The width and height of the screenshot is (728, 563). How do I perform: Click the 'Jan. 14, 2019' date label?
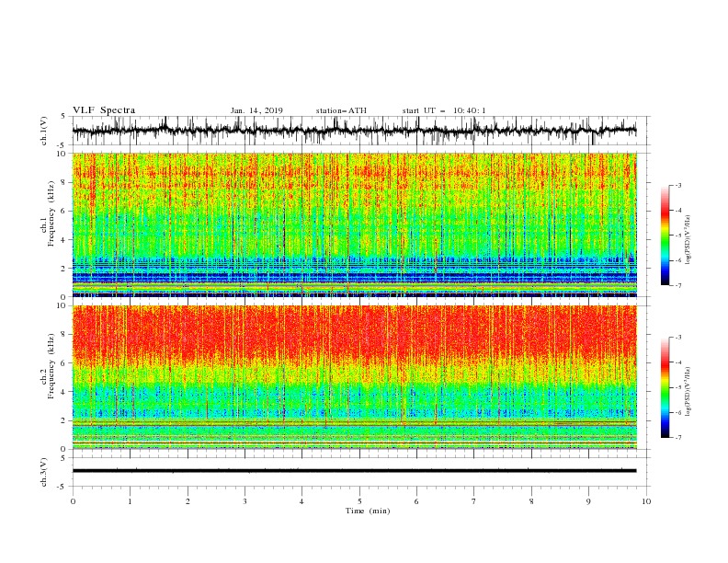click(256, 110)
